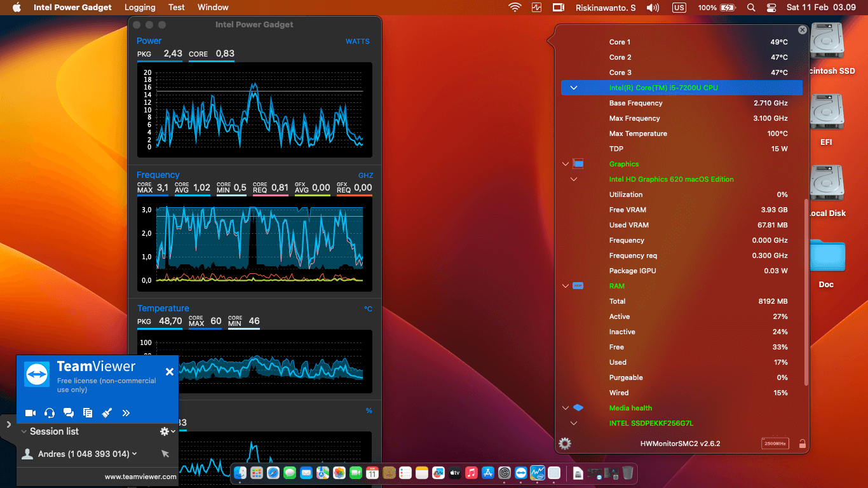Open Launchpad from the Dock
This screenshot has width=868, height=488.
pos(257,473)
